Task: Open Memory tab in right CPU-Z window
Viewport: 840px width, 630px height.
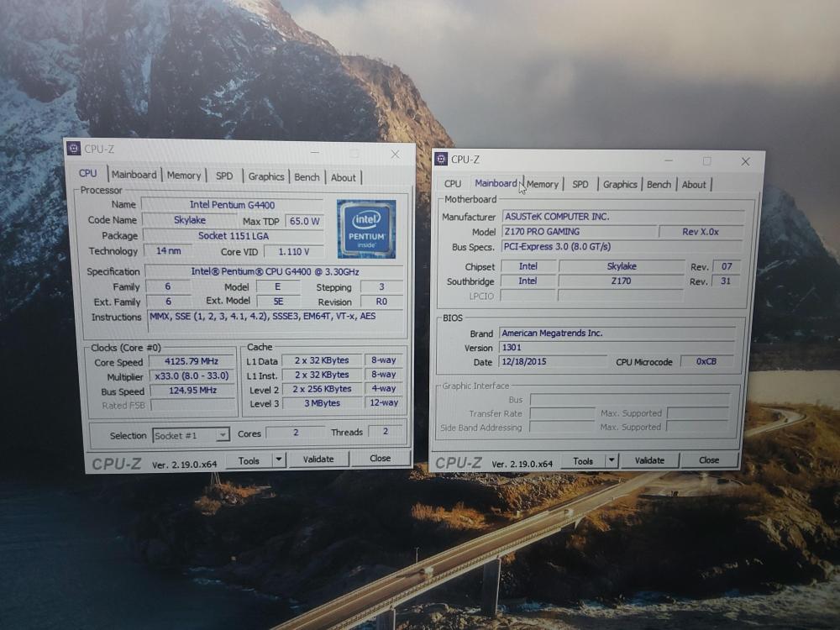Action: [x=542, y=184]
